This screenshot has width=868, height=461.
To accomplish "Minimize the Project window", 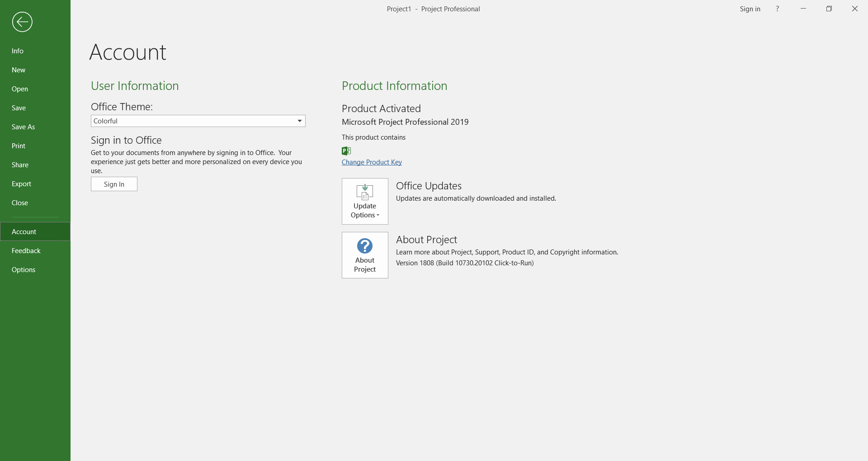I will pyautogui.click(x=803, y=9).
